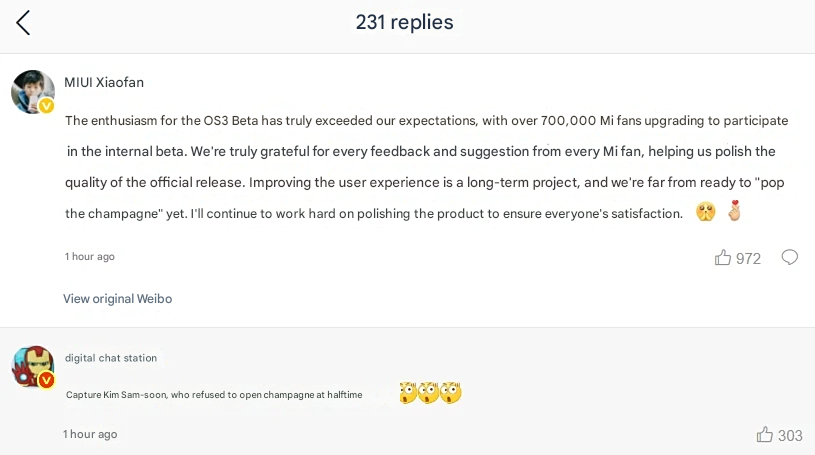Click the finger-heart emoji in MIUI Xiaofan's post
Image resolution: width=815 pixels, height=455 pixels.
coord(734,212)
